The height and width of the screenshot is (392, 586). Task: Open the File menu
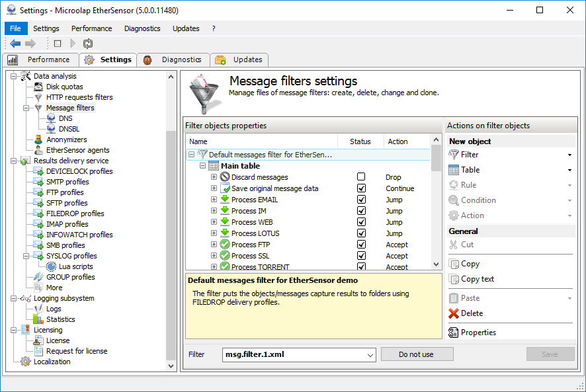[x=15, y=28]
